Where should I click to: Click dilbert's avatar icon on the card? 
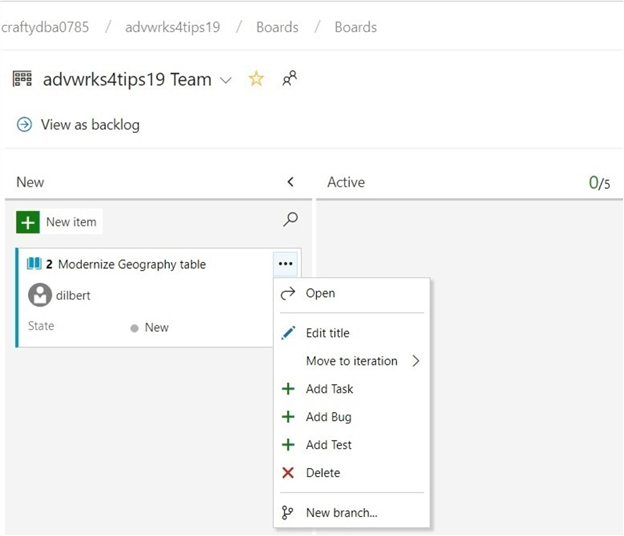coord(40,295)
